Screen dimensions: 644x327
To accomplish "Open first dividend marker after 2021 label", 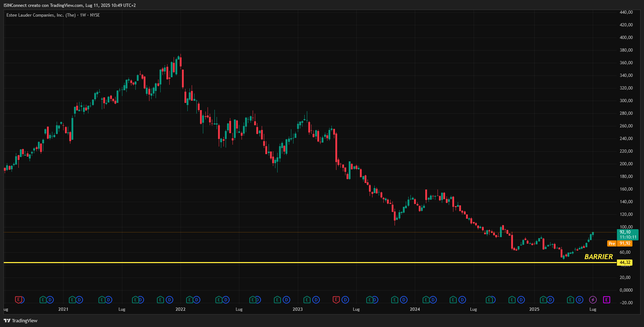I will [x=79, y=300].
